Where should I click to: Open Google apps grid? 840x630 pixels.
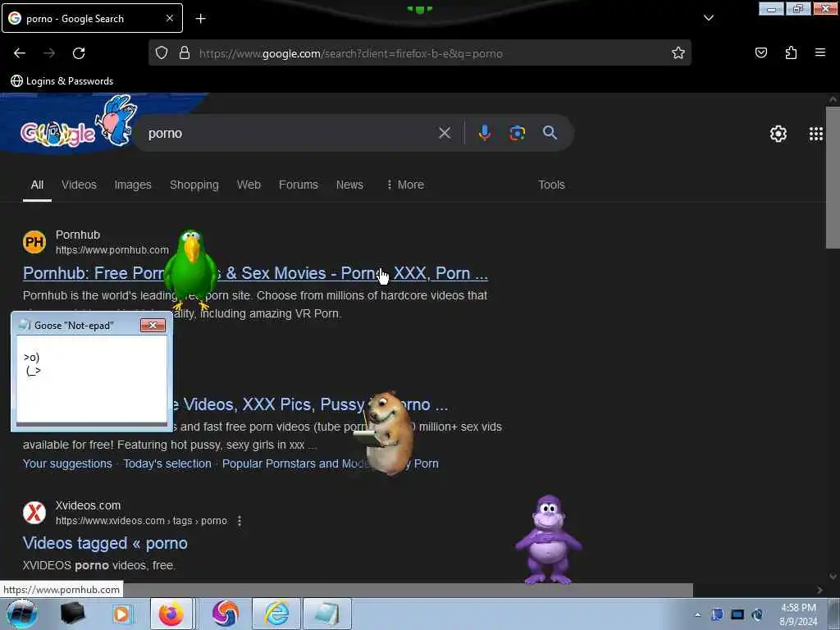816,134
